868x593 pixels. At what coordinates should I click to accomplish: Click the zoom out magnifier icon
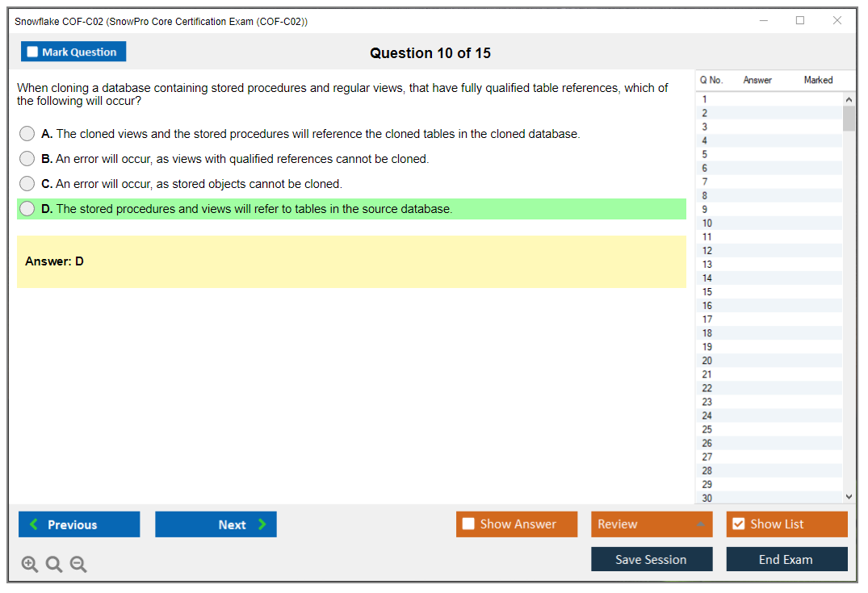pos(78,565)
